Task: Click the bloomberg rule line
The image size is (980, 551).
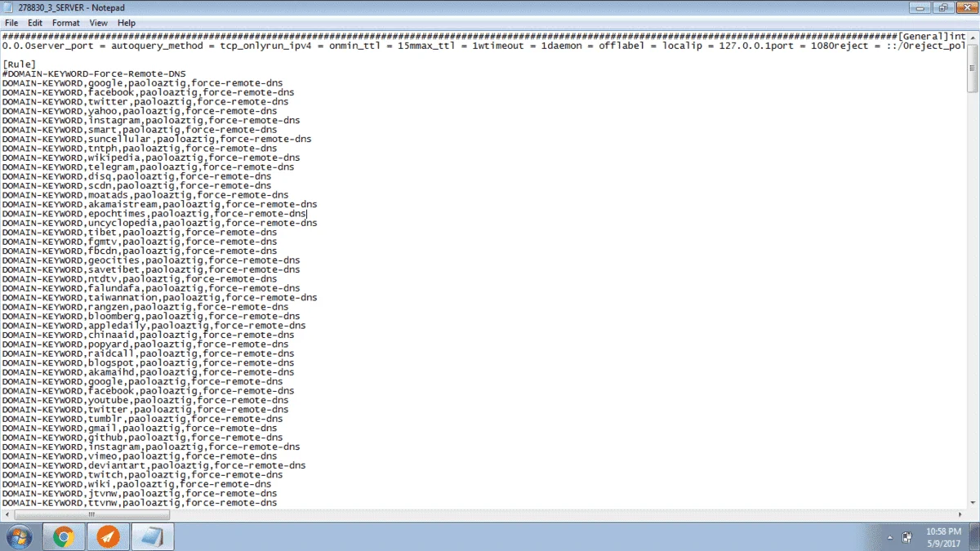Action: click(151, 316)
